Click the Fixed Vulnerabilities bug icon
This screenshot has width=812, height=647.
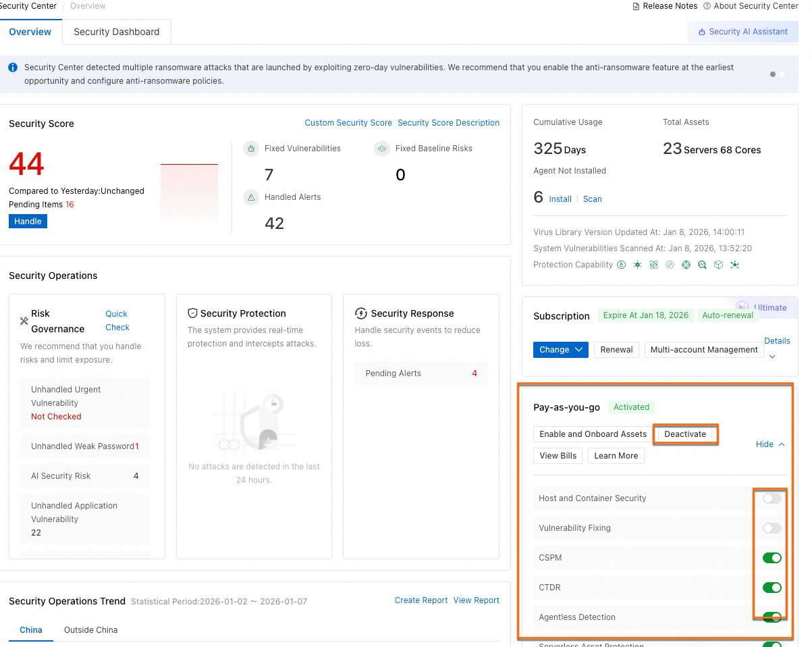[x=251, y=149]
